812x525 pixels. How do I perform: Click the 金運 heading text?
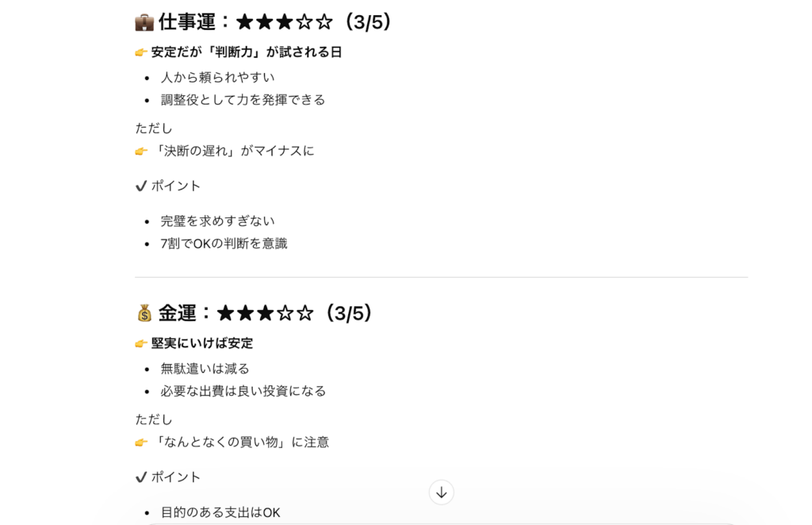(177, 313)
